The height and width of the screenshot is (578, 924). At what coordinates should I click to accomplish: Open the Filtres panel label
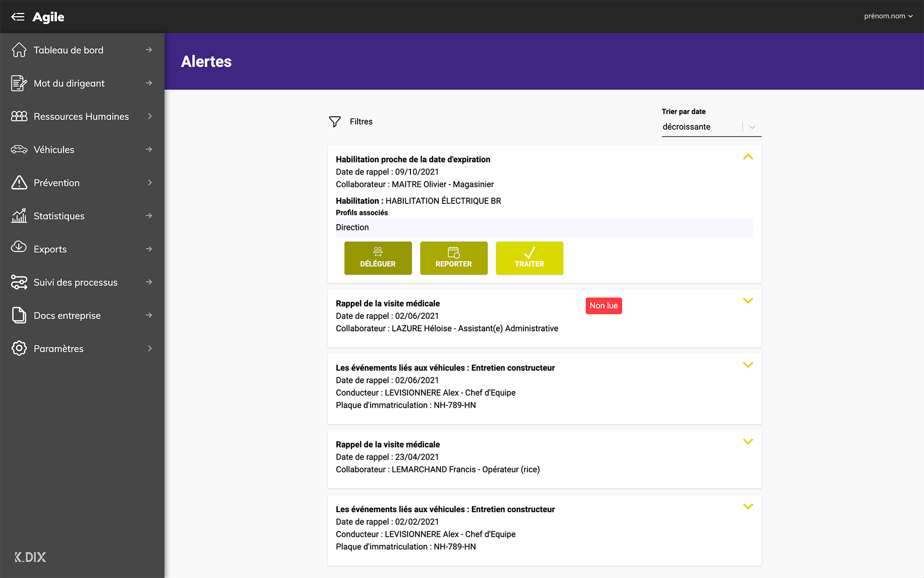pyautogui.click(x=361, y=122)
